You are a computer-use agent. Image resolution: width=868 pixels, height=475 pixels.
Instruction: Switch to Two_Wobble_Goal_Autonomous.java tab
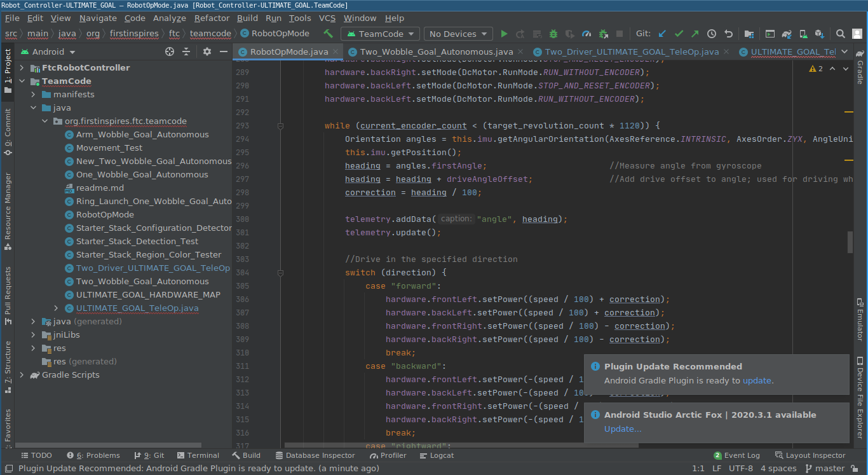tap(436, 52)
